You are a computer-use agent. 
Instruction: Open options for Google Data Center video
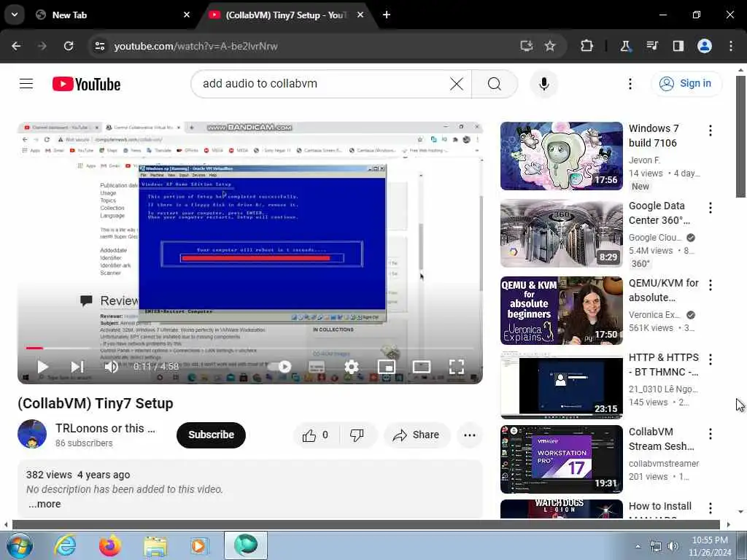tap(710, 208)
